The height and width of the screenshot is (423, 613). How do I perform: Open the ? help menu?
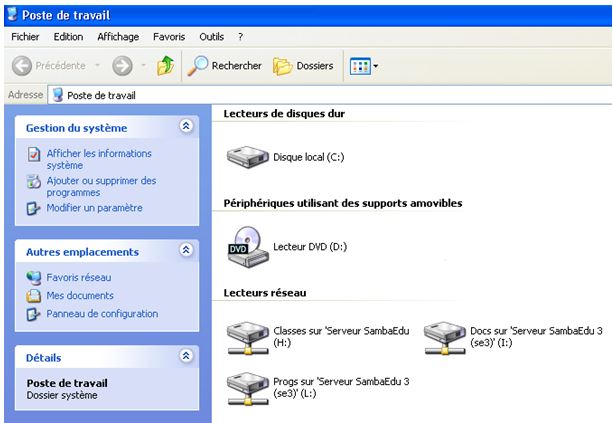pyautogui.click(x=240, y=37)
